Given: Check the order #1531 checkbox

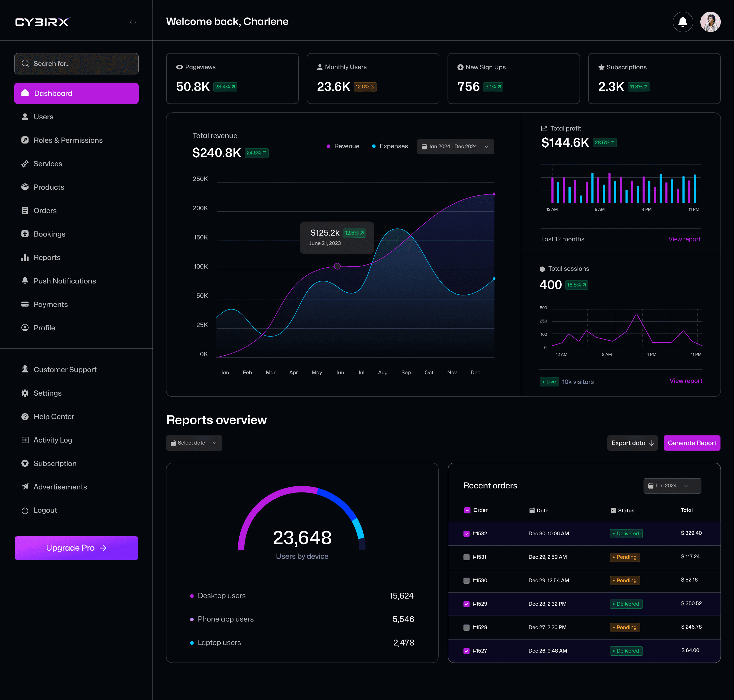Looking at the screenshot, I should [x=466, y=557].
